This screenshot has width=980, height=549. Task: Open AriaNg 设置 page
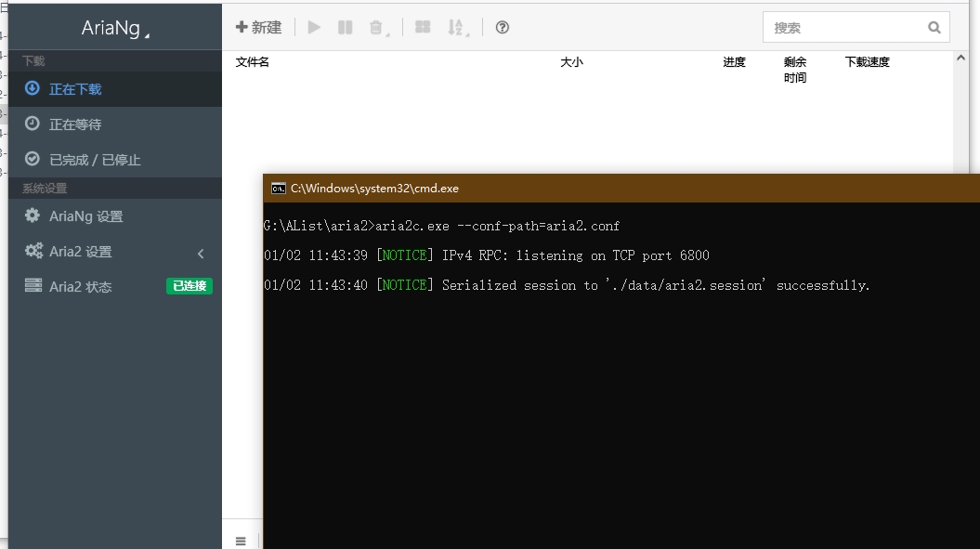click(x=115, y=216)
